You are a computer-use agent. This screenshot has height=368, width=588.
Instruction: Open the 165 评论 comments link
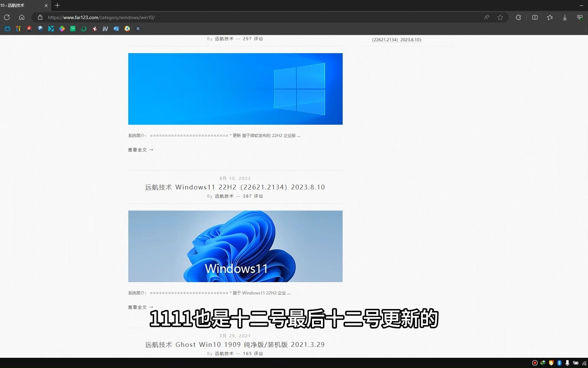tap(253, 354)
